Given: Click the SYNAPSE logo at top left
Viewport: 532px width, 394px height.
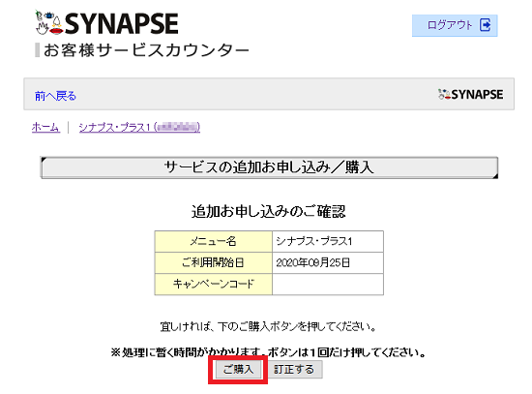Looking at the screenshot, I should pyautogui.click(x=106, y=23).
